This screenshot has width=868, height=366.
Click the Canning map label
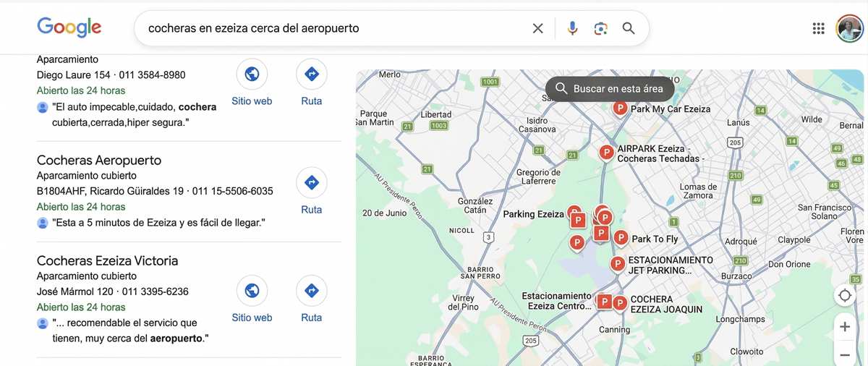[615, 330]
